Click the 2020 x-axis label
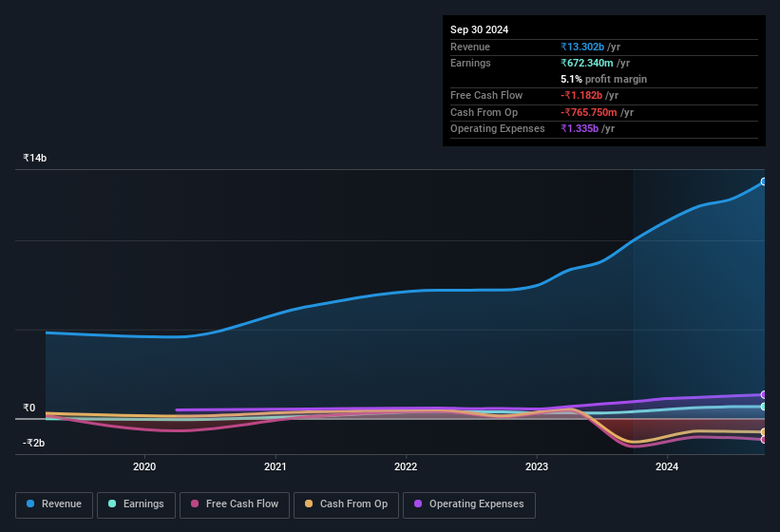The width and height of the screenshot is (780, 532). pos(144,466)
